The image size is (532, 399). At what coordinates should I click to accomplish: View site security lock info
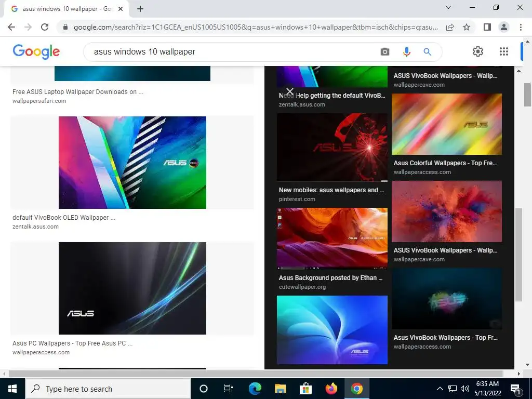pos(65,27)
